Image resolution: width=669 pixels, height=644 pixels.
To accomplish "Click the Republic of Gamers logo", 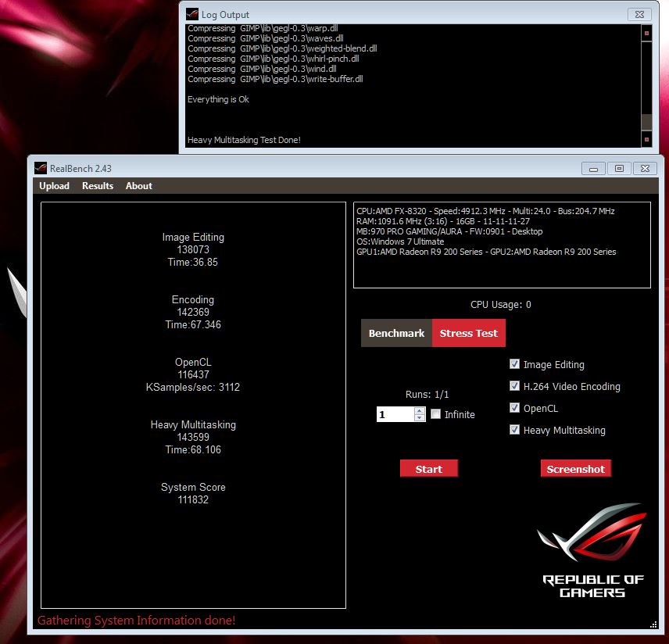I will 592,550.
